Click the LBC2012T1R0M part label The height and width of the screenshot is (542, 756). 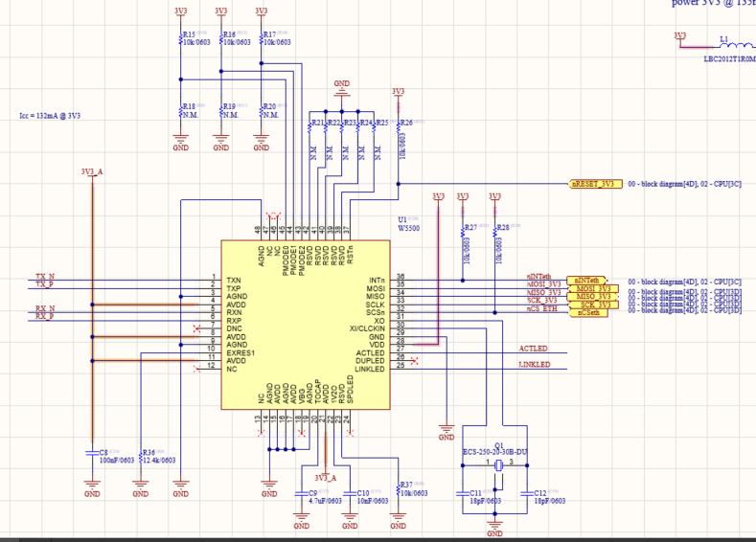[730, 59]
